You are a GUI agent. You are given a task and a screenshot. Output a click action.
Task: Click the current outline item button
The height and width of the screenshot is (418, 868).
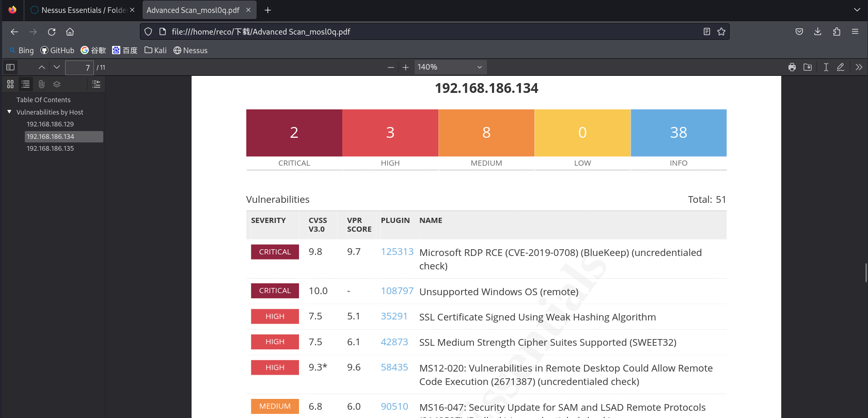[x=96, y=84]
